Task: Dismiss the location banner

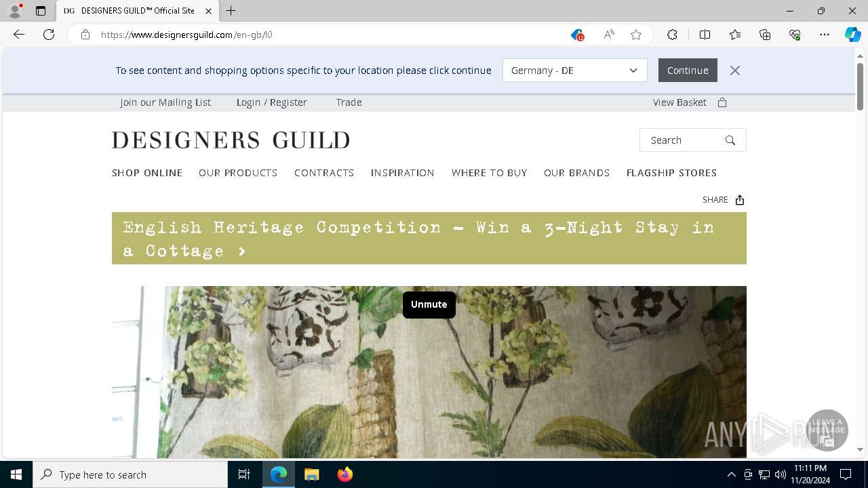Action: tap(735, 70)
